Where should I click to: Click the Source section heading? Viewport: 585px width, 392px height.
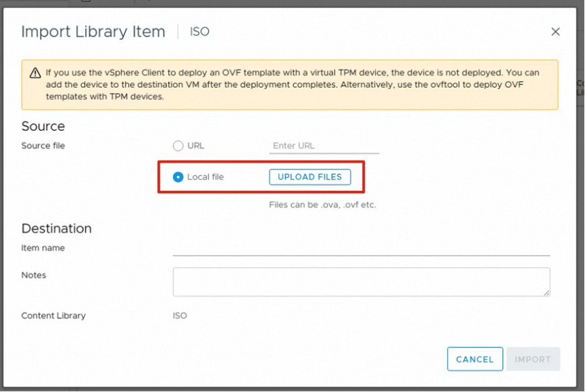[x=43, y=126]
